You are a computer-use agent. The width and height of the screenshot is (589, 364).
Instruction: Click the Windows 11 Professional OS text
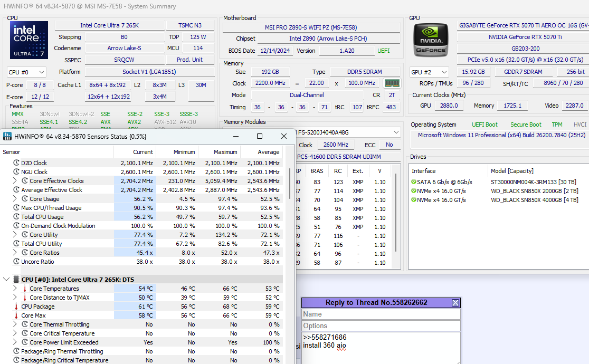coord(501,135)
